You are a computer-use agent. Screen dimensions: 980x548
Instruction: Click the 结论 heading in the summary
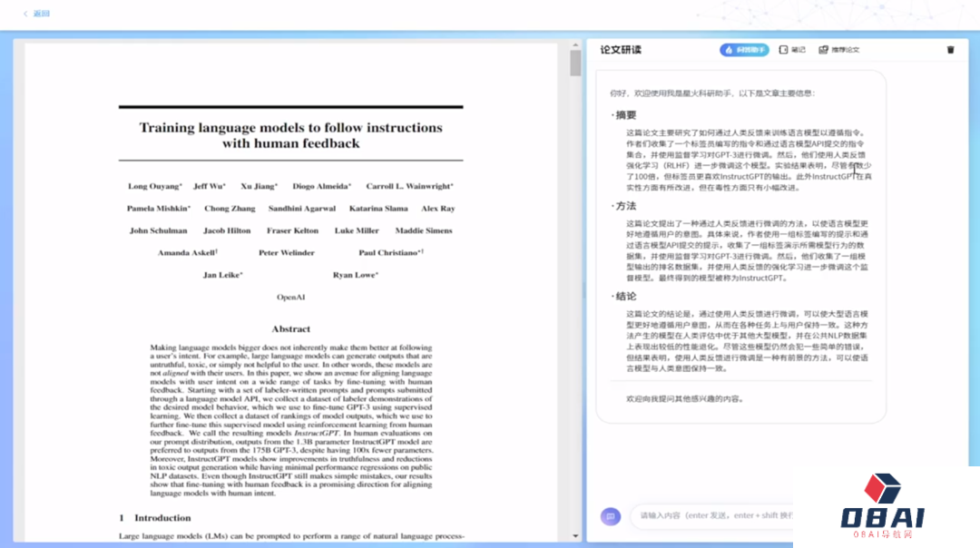pos(625,297)
